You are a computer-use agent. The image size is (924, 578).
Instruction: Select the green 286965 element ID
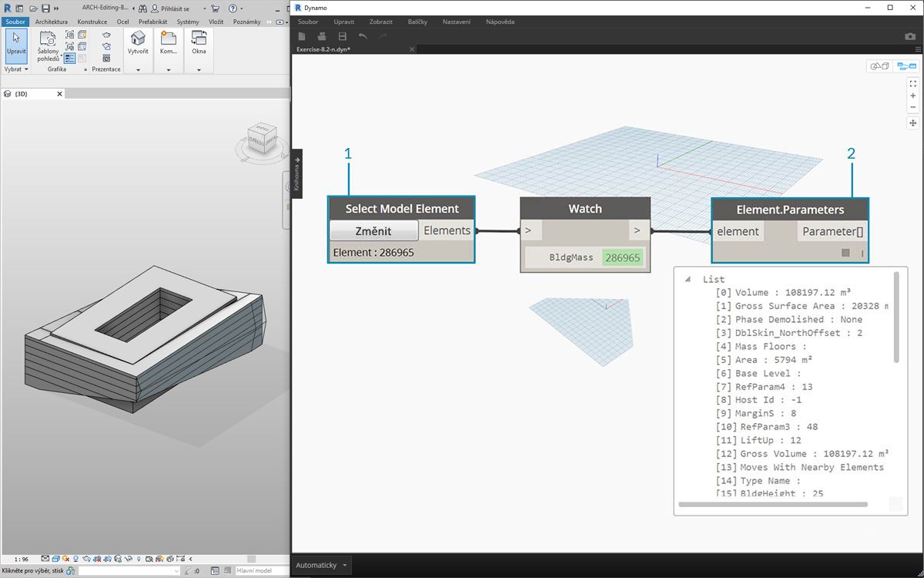622,257
